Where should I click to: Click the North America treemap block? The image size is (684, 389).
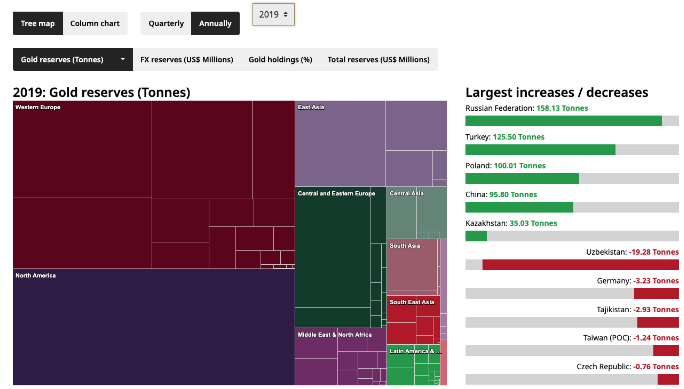click(x=154, y=327)
